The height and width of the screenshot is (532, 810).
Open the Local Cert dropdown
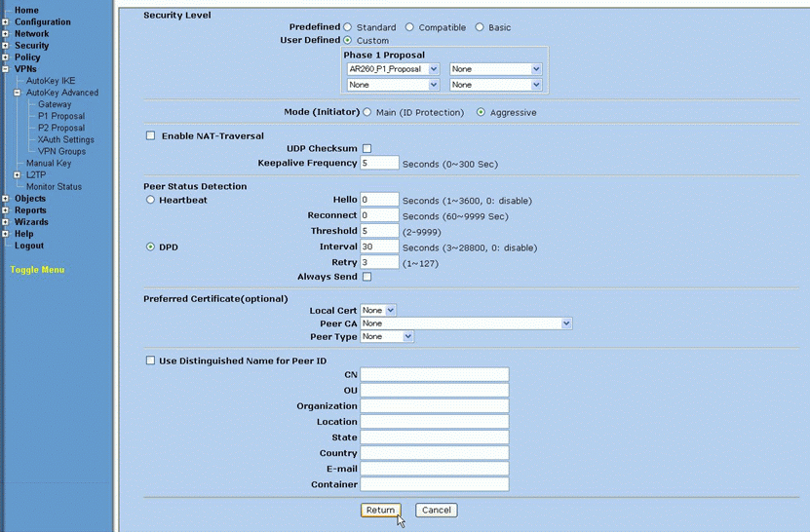(x=378, y=310)
